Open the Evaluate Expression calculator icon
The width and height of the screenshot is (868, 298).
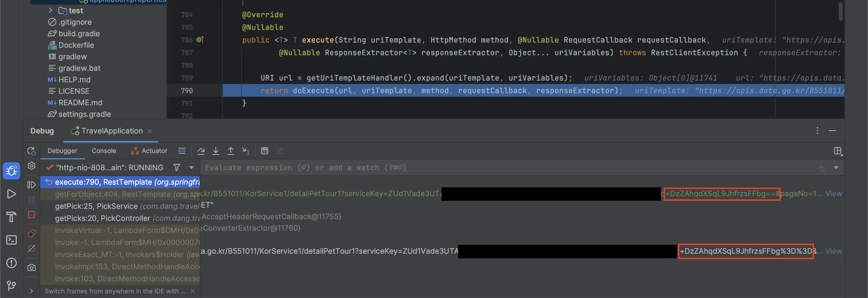click(265, 151)
